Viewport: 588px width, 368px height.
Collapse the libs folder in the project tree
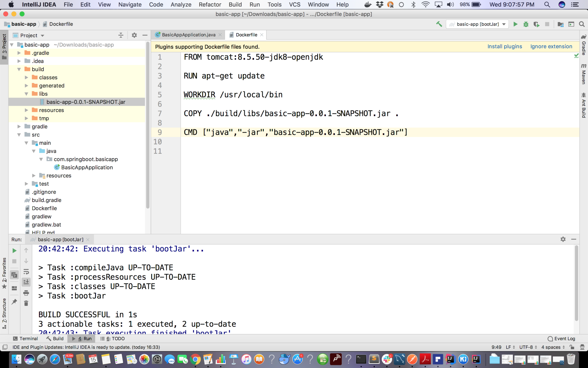coord(26,94)
